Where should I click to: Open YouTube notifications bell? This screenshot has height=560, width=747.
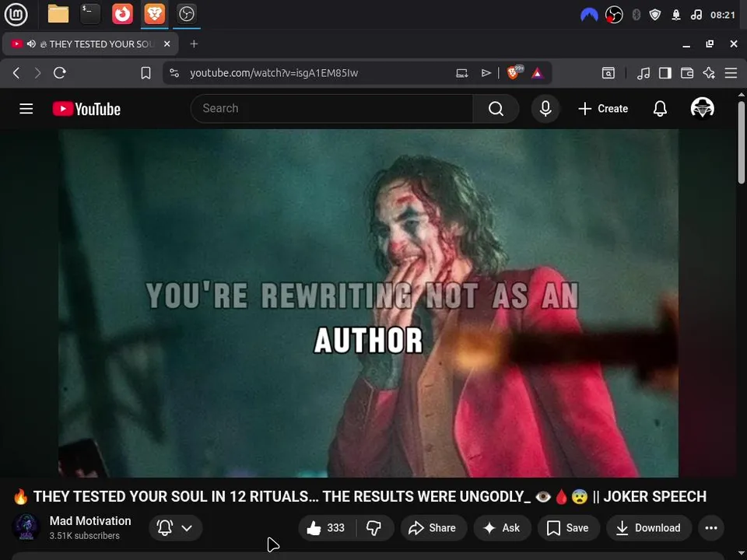click(x=660, y=109)
